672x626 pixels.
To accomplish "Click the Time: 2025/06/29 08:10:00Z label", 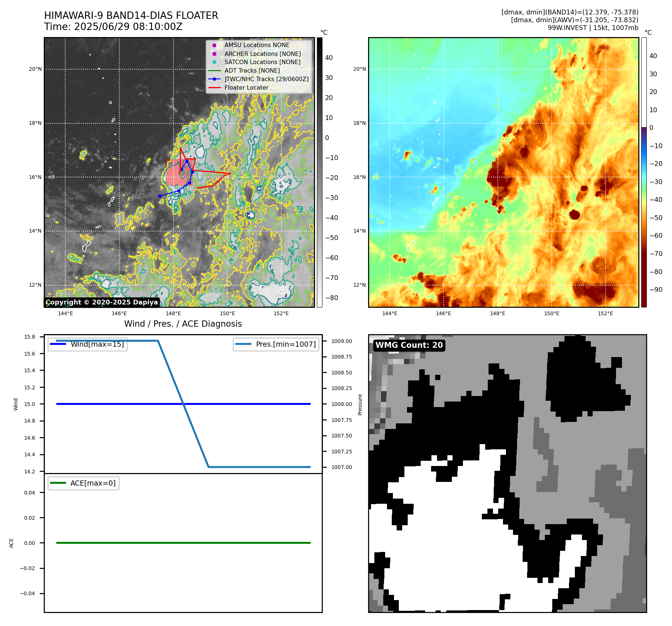I will click(113, 27).
